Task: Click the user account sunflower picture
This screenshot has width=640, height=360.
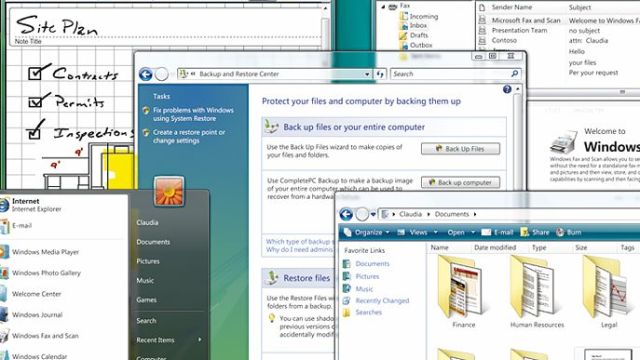Action: click(x=169, y=191)
